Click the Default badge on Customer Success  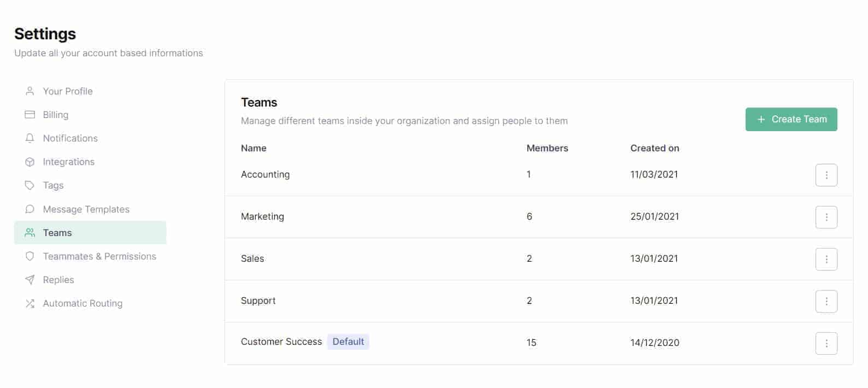[348, 342]
